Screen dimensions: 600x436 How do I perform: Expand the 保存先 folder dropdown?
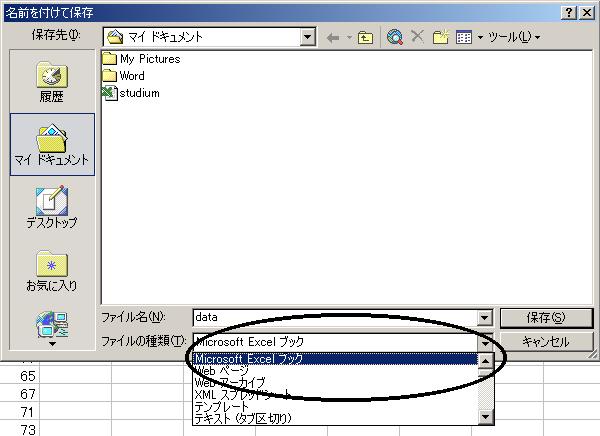coord(308,37)
